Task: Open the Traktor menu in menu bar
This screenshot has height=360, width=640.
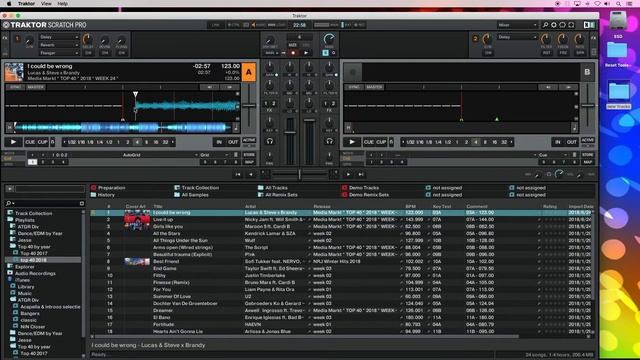Action: tap(26, 4)
